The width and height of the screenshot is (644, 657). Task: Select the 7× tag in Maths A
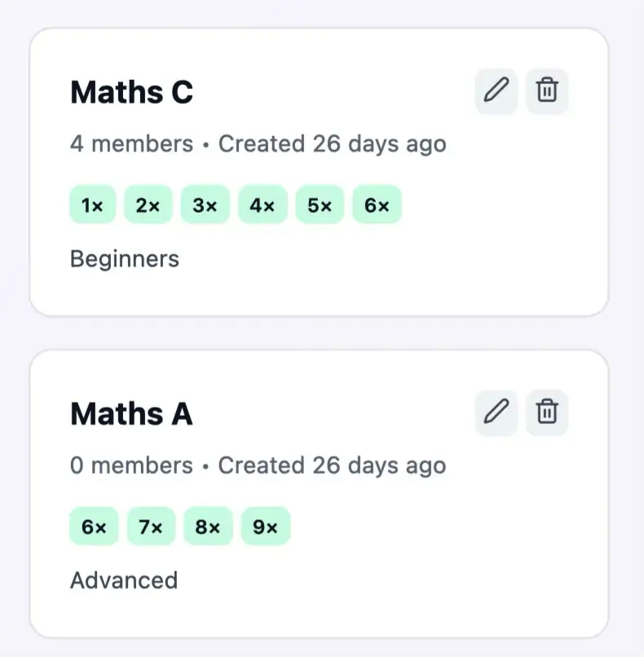coord(152,527)
